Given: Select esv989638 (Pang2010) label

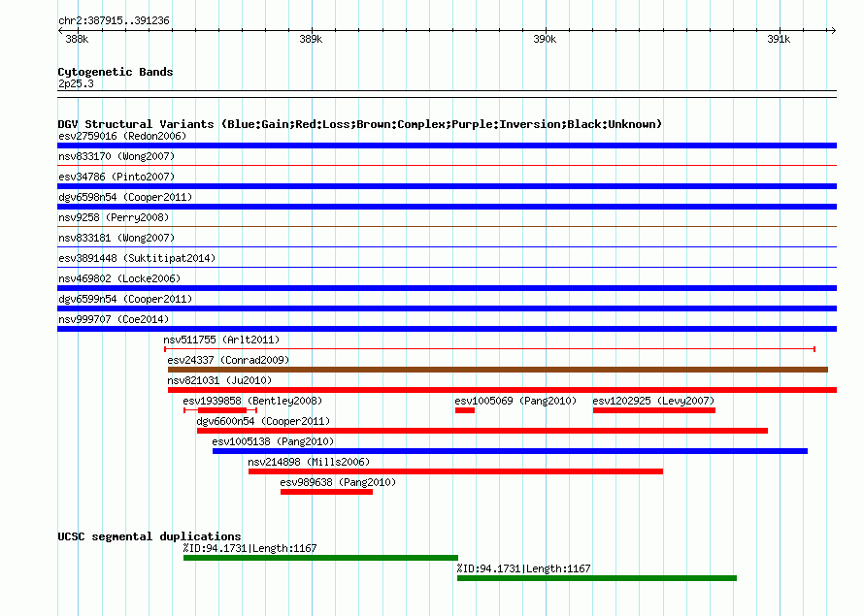Looking at the screenshot, I should pos(338,482).
